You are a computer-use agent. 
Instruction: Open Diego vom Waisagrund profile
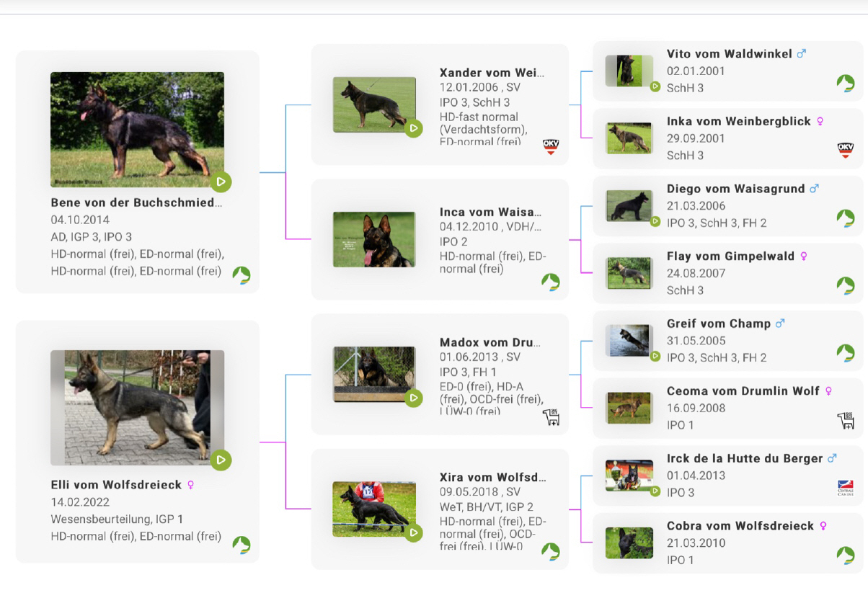pos(735,189)
